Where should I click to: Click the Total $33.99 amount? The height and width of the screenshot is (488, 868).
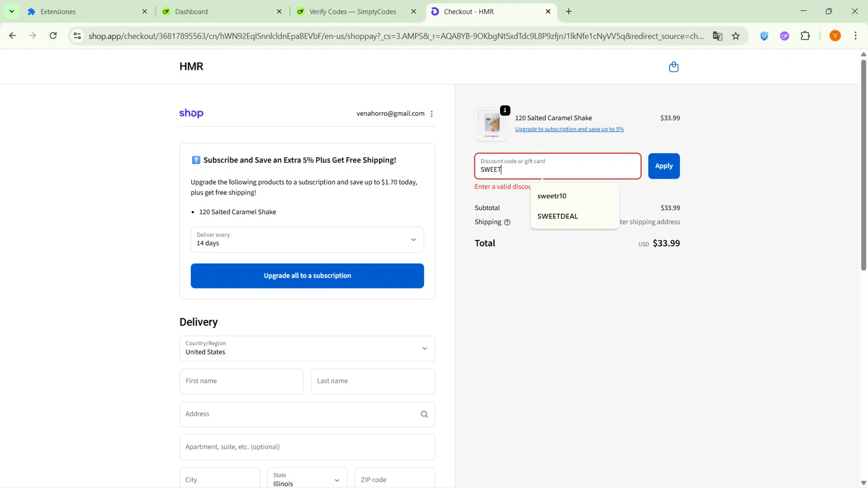(x=666, y=243)
